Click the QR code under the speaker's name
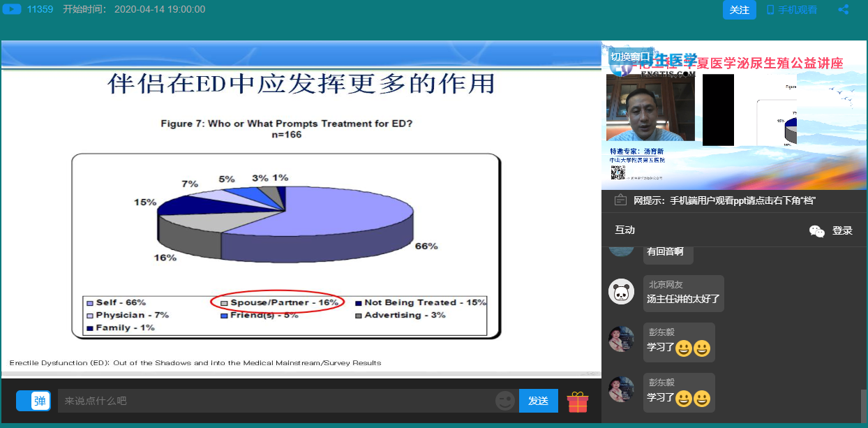Screen dimensions: 868x428 click(x=618, y=172)
